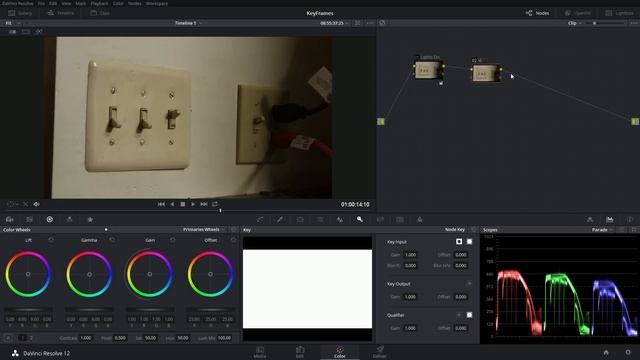Mute the viewer audio
This screenshot has width=640, height=360.
(x=36, y=204)
